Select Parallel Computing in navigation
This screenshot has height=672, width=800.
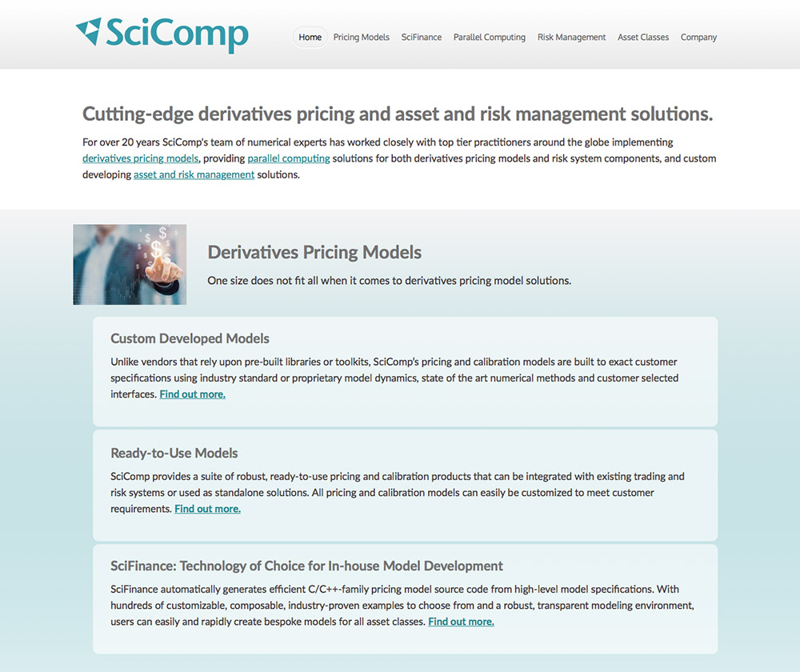tap(489, 38)
